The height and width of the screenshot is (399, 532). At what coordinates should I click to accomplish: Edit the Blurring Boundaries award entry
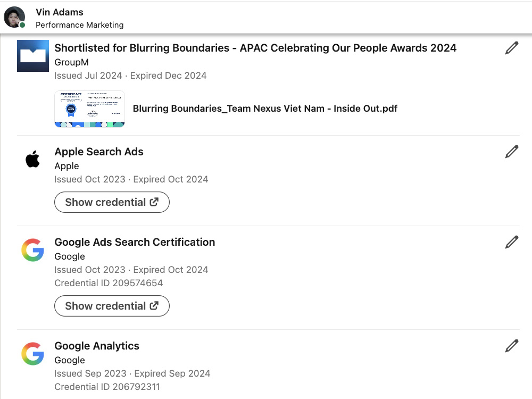click(x=512, y=48)
